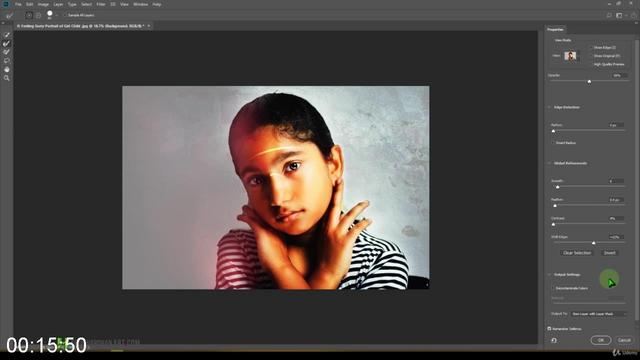Select the Hand tool
Viewport: 640px width, 360px height.
pos(7,69)
